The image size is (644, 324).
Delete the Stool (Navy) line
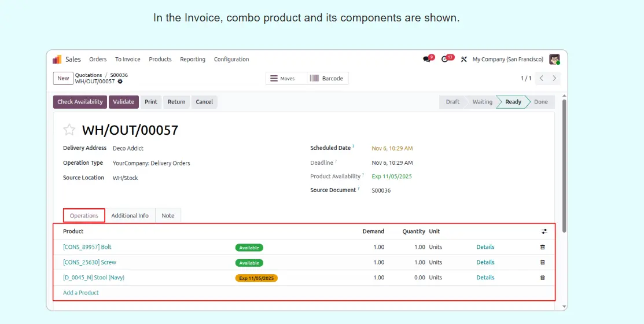point(542,278)
